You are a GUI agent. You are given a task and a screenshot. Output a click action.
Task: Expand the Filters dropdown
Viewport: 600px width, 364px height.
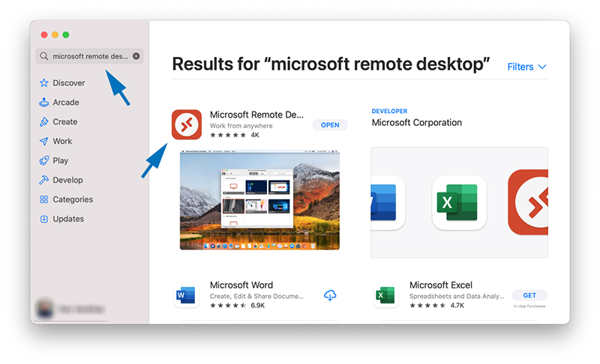pos(526,67)
